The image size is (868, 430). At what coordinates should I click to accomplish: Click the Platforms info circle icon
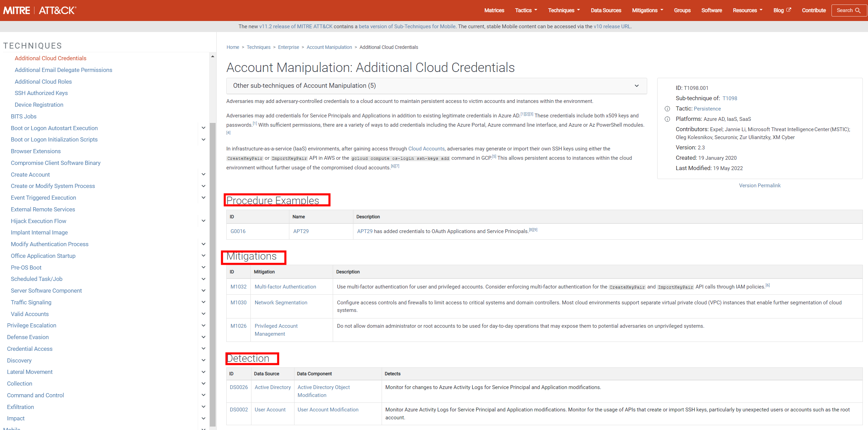(667, 119)
